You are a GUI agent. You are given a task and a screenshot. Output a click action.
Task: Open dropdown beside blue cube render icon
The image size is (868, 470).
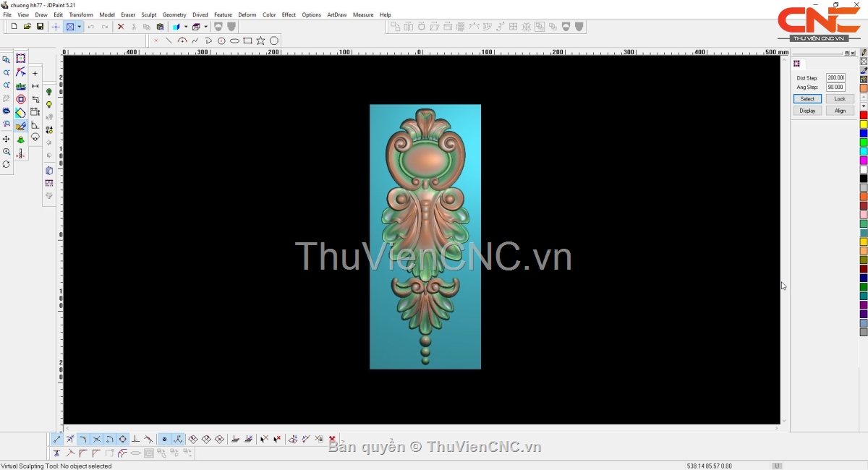pos(184,27)
